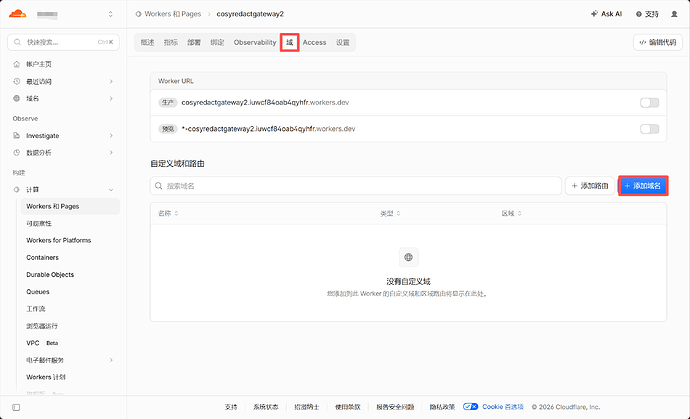Enable the 预览 workers.dev URL toggle
Image resolution: width=690 pixels, height=419 pixels.
point(650,129)
